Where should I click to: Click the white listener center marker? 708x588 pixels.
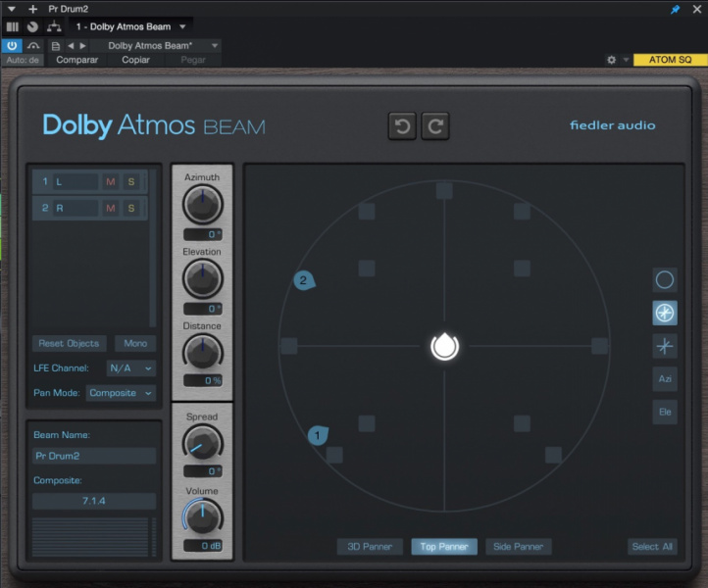pyautogui.click(x=445, y=346)
